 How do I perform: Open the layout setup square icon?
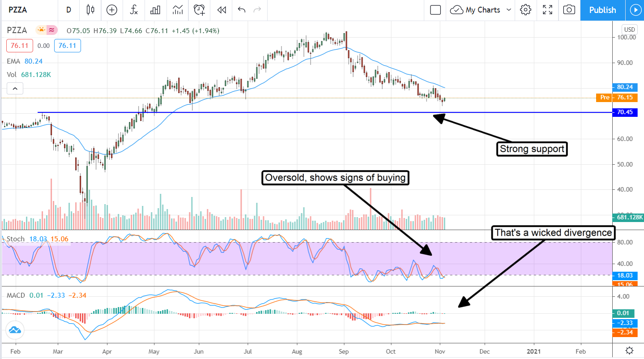click(435, 10)
